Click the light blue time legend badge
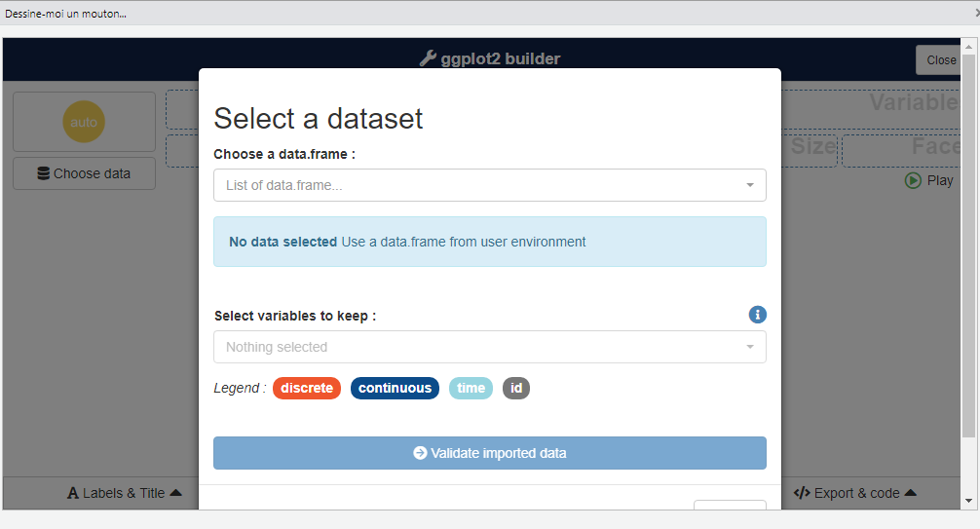Image resolution: width=980 pixels, height=529 pixels. click(x=471, y=388)
